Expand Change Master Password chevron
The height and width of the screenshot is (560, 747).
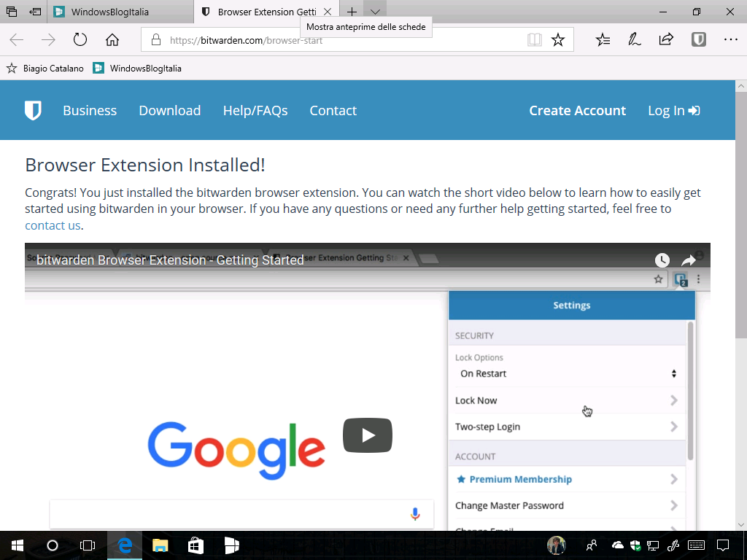coord(673,505)
